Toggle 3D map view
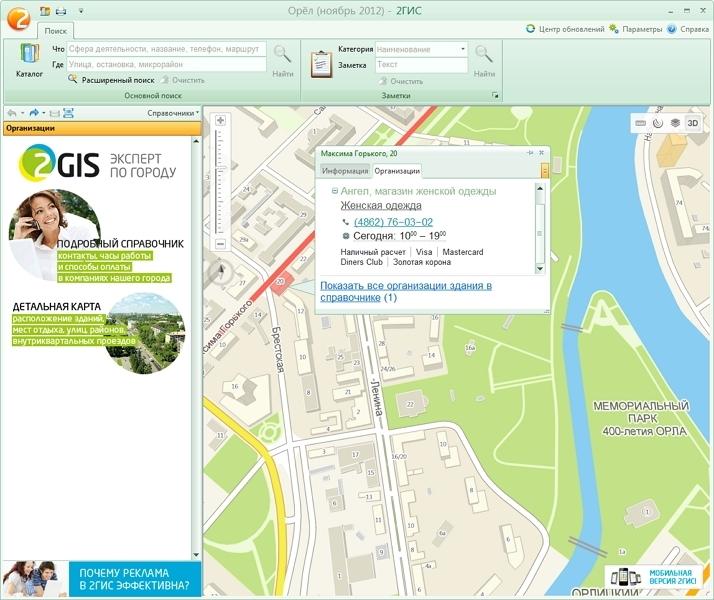The height and width of the screenshot is (600, 714). [693, 123]
